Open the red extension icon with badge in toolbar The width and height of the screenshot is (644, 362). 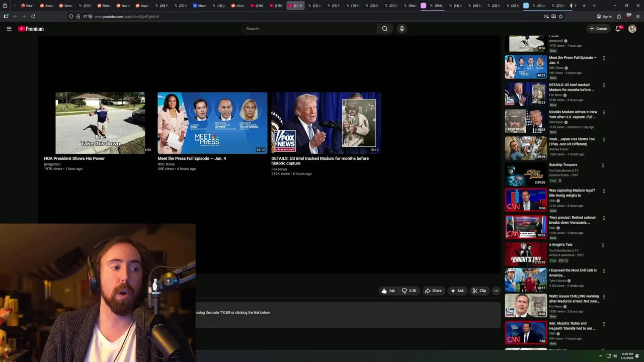coord(628,16)
